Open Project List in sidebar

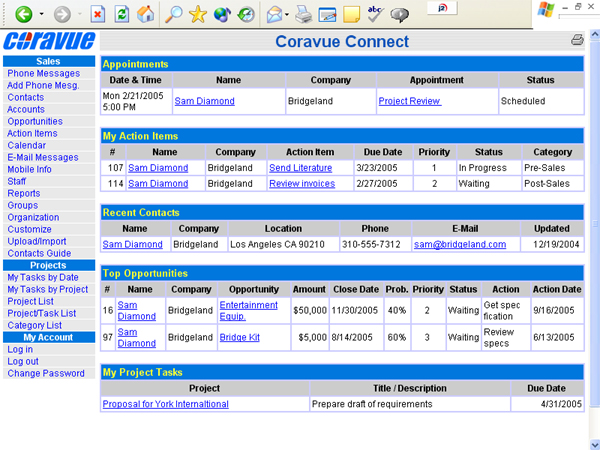[31, 301]
